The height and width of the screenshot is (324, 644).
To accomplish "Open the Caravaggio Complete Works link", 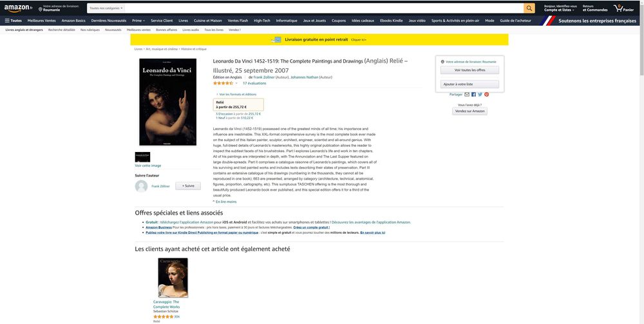I will [x=166, y=304].
